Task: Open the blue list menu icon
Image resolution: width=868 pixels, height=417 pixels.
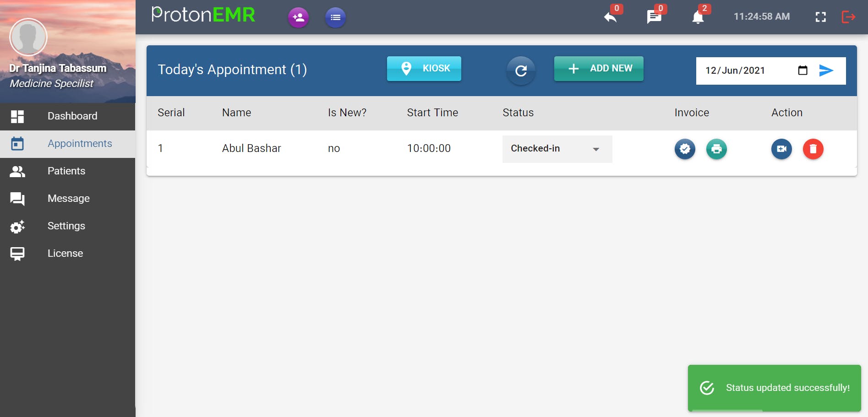Action: 335,17
